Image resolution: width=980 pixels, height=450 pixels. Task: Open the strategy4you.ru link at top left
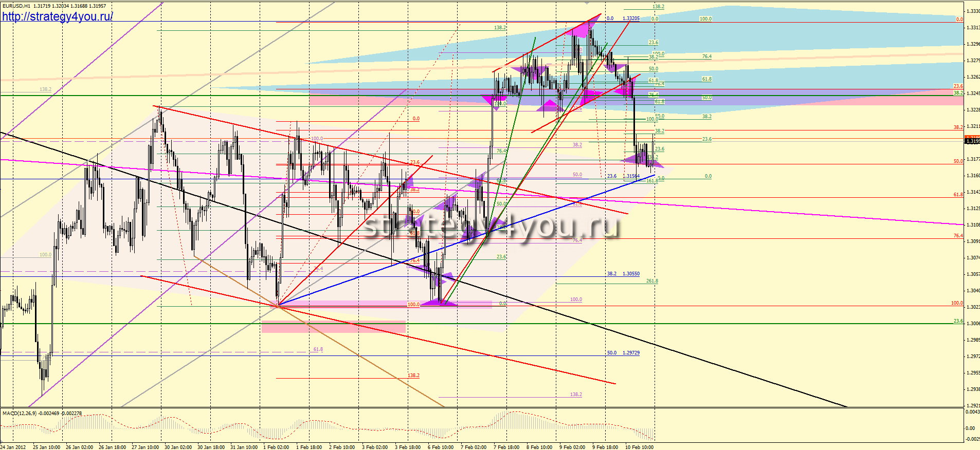[57, 16]
